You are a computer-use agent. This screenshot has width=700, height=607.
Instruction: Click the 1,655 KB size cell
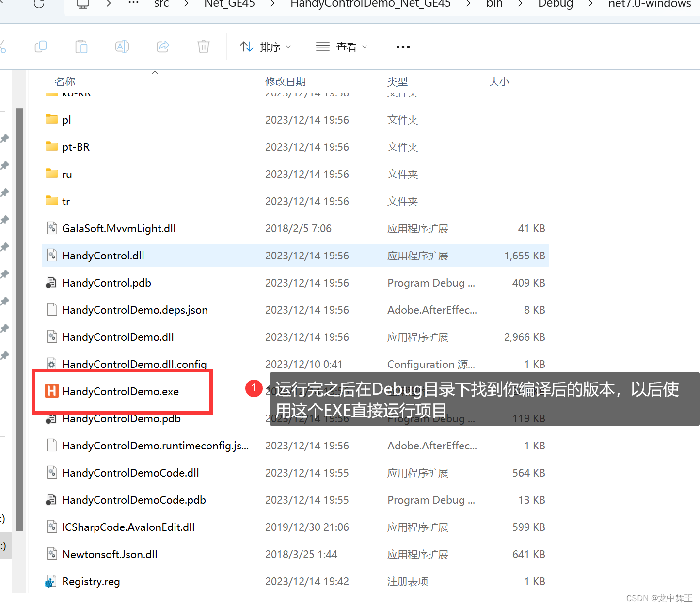coord(525,256)
